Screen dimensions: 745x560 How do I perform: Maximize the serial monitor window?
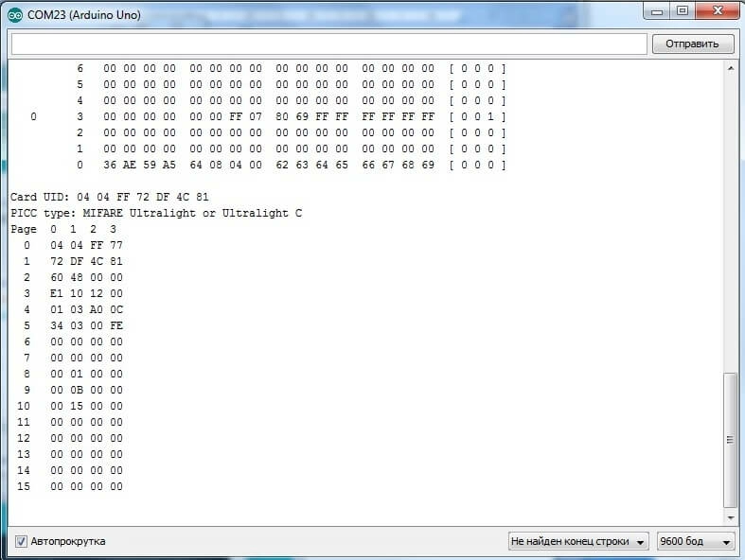click(x=682, y=9)
